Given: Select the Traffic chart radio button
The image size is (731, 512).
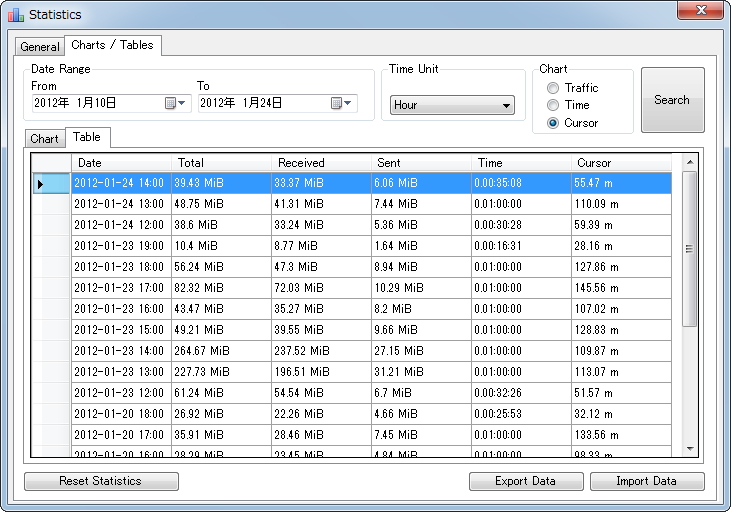Looking at the screenshot, I should pos(553,88).
